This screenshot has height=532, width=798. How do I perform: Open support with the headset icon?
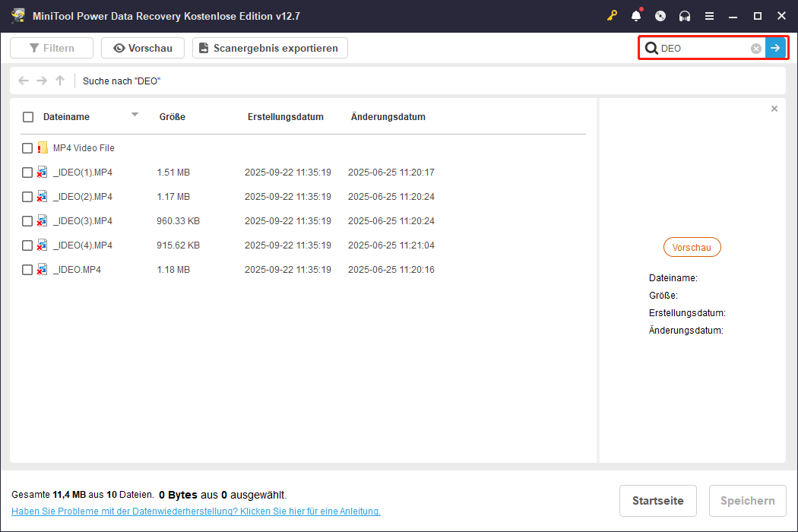pos(684,15)
